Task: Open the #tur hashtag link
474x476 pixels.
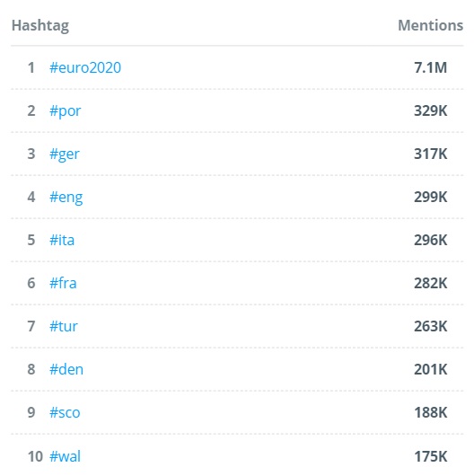Action: click(64, 326)
